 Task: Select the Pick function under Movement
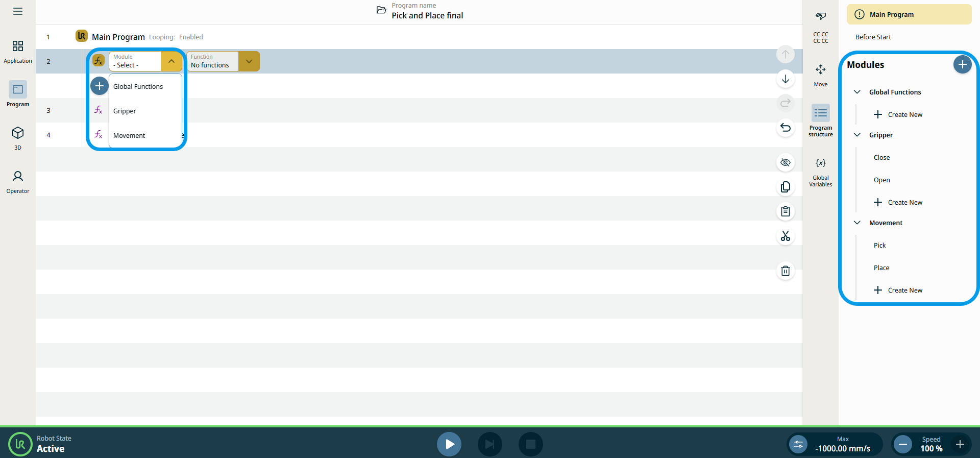pyautogui.click(x=879, y=246)
